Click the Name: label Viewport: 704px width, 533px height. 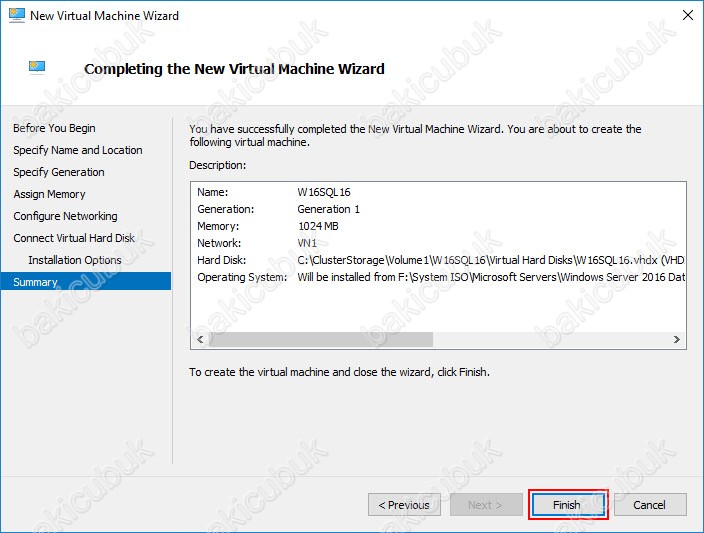coord(213,192)
